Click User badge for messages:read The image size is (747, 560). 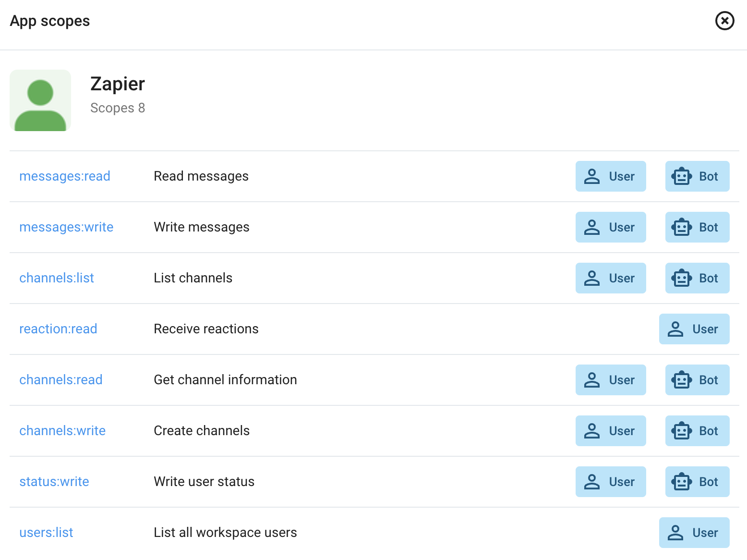tap(611, 176)
